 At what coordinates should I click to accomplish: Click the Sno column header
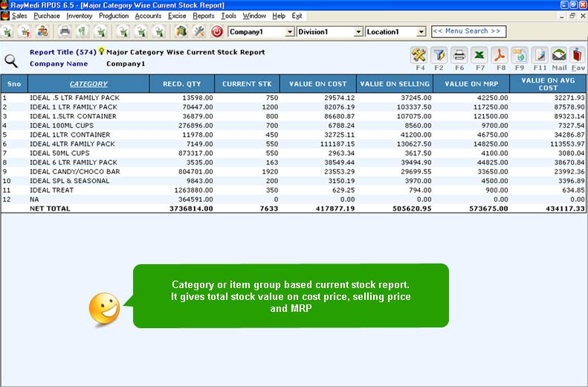coord(14,83)
